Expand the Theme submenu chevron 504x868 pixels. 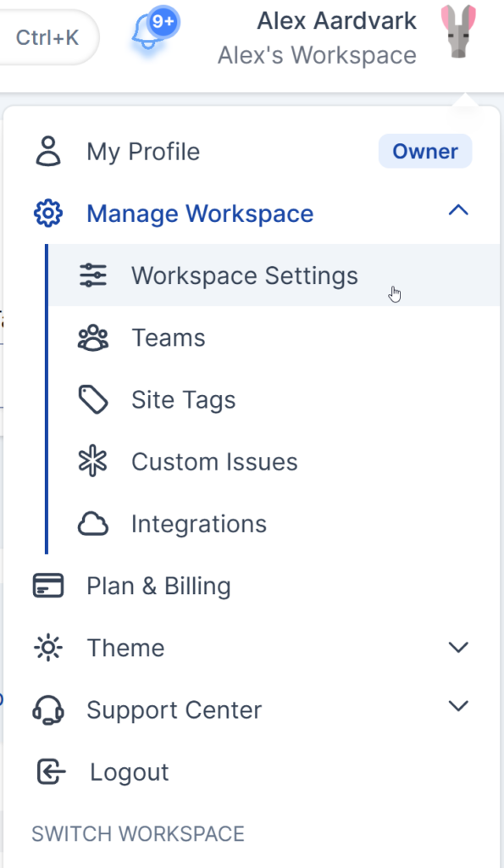[x=458, y=647]
